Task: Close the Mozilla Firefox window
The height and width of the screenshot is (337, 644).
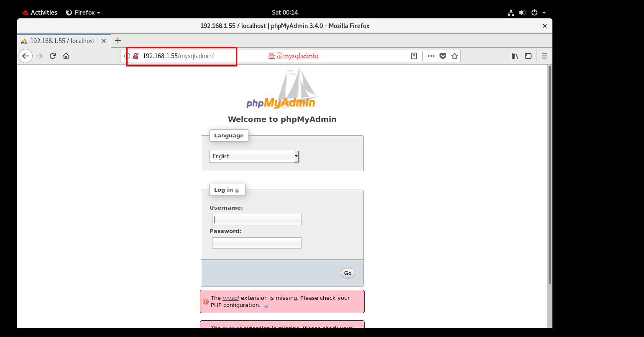Action: tap(544, 26)
